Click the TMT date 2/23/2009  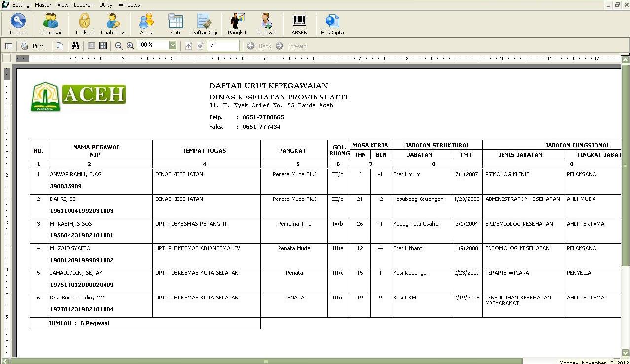pos(466,273)
